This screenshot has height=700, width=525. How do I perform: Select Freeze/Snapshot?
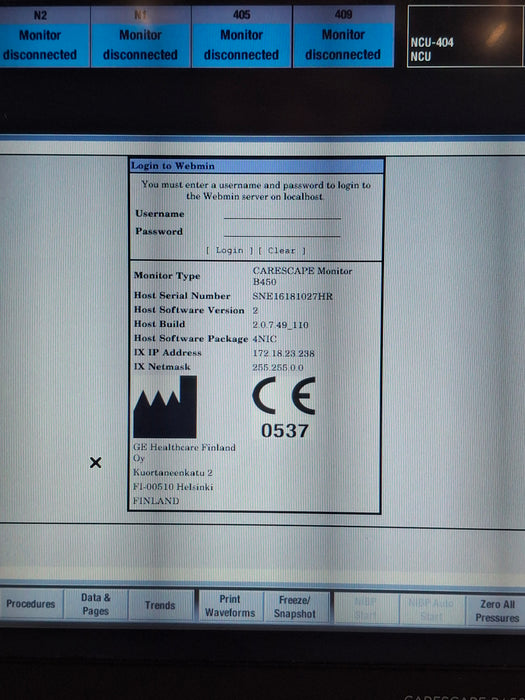click(295, 607)
